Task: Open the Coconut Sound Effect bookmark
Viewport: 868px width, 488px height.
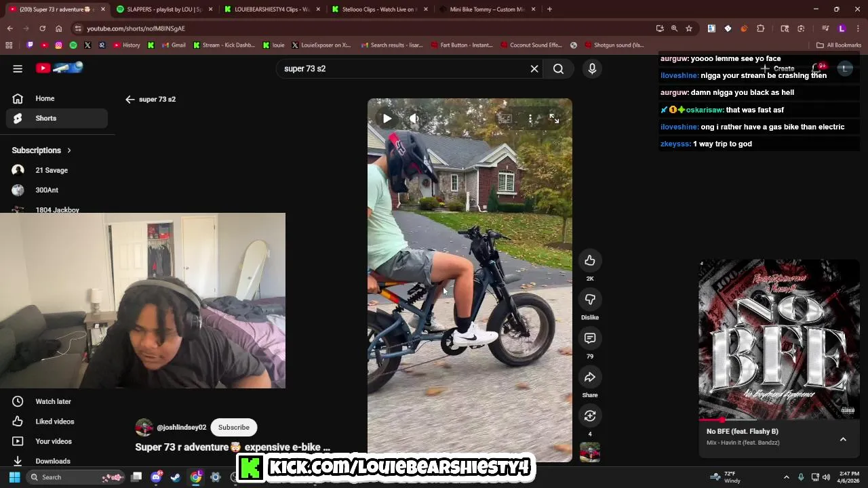Action: click(531, 45)
